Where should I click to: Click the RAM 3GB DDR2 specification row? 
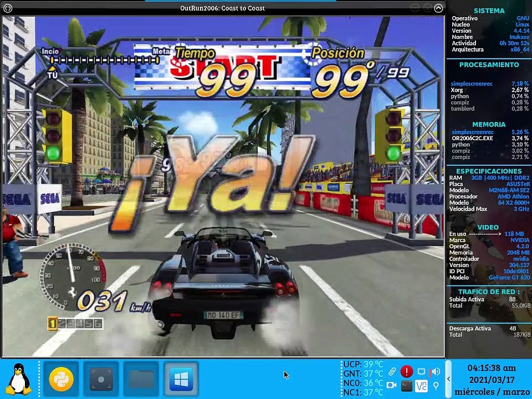click(489, 177)
